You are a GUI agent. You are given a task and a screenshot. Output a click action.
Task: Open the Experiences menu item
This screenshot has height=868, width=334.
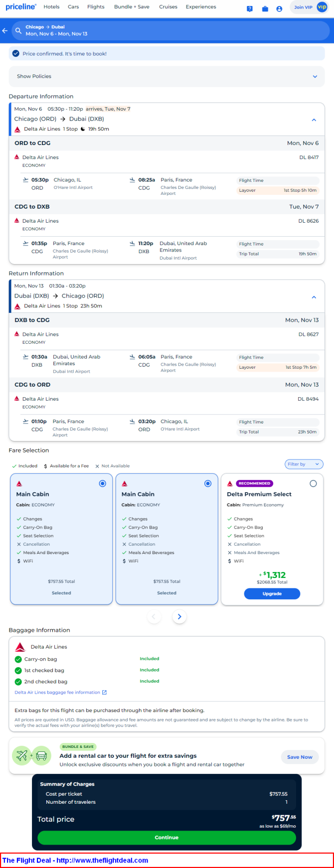(201, 7)
